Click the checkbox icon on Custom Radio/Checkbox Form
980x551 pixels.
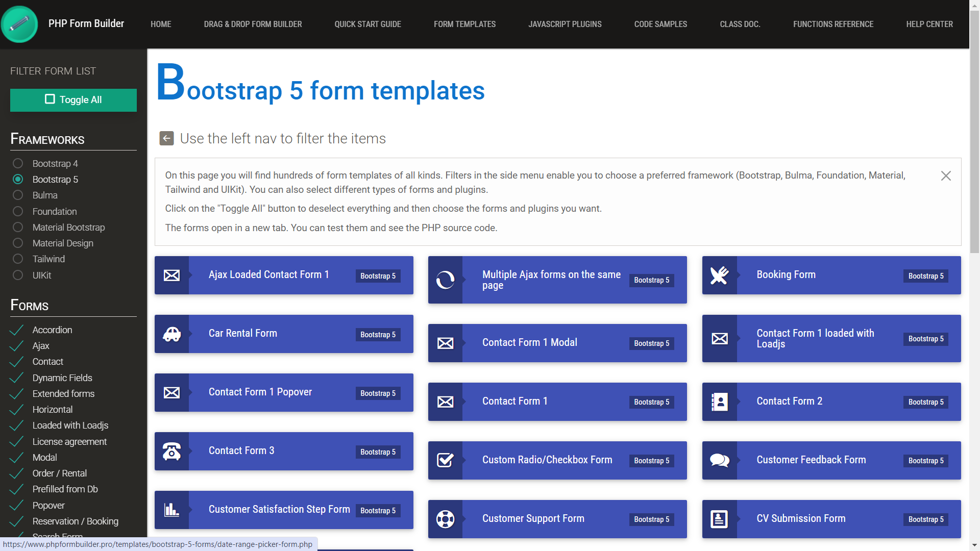pos(445,460)
